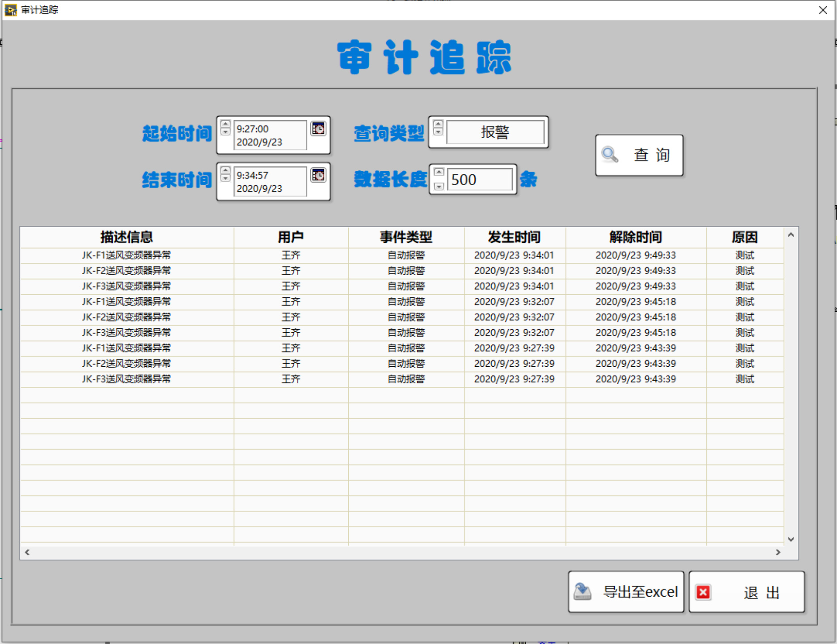Select JK-F2送风变频器异常 at 9:34:01
837x644 pixels.
tap(127, 271)
